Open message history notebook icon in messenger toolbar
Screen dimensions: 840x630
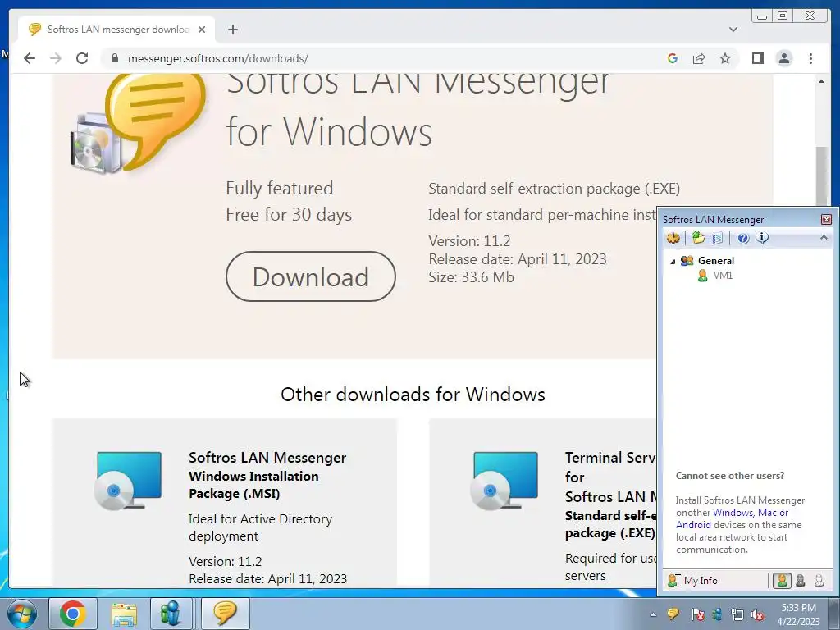click(718, 238)
